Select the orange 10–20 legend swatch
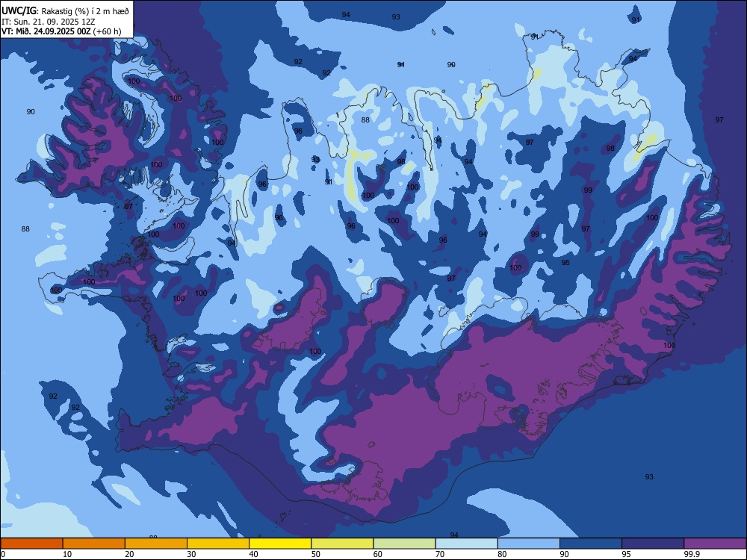747x560 pixels. pos(94,544)
